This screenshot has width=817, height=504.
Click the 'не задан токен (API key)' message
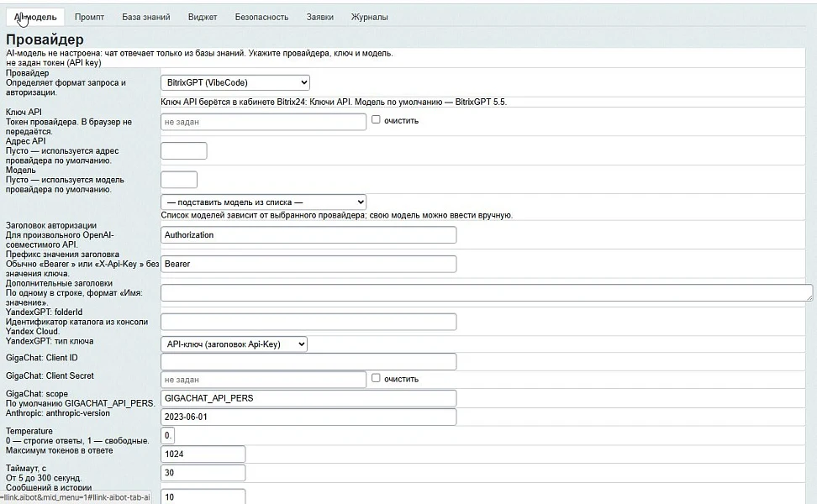pos(54,62)
